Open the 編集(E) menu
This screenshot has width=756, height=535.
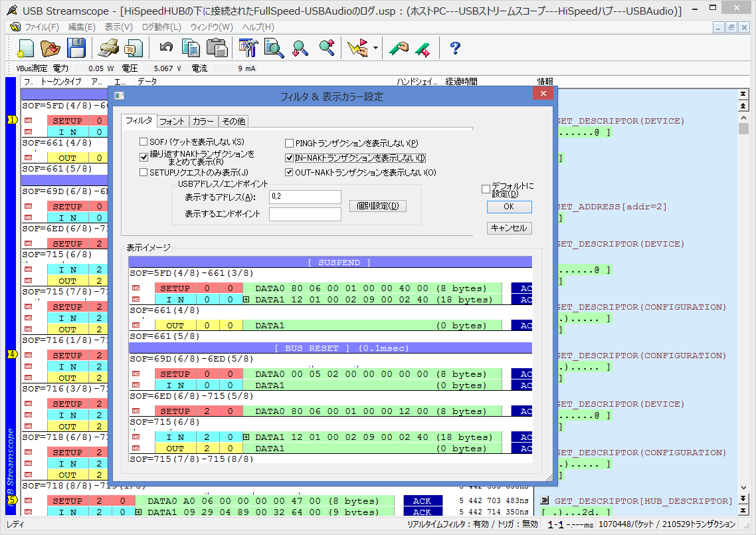click(x=82, y=27)
